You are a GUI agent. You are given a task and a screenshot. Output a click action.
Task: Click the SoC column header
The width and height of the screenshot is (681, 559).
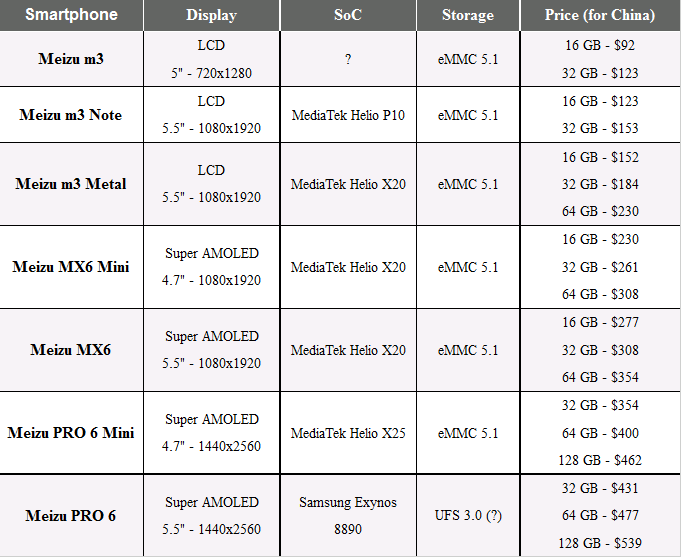348,15
